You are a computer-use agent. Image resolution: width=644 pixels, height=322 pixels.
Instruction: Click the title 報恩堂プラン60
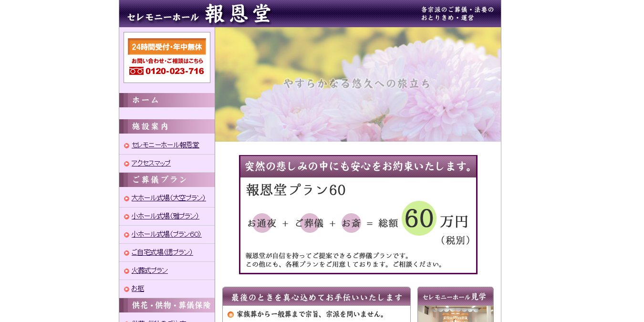click(x=296, y=190)
